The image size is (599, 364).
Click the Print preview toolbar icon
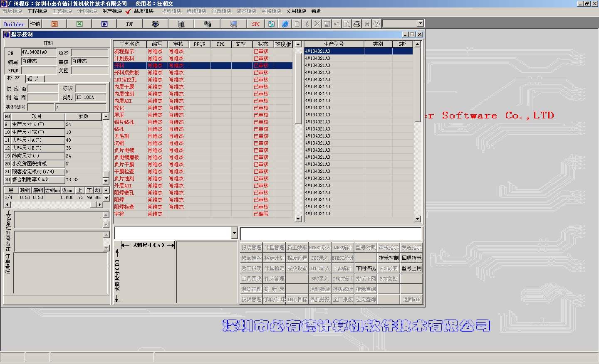347,24
